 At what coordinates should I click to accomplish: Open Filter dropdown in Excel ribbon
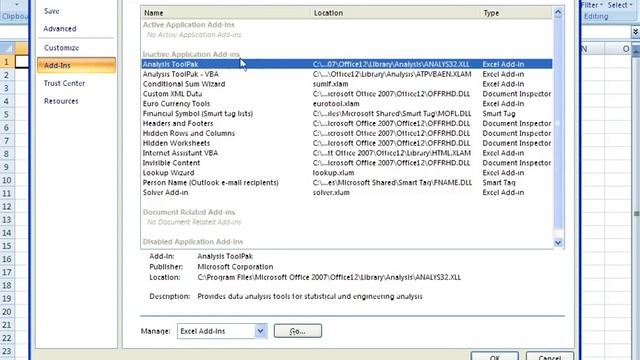click(x=592, y=5)
